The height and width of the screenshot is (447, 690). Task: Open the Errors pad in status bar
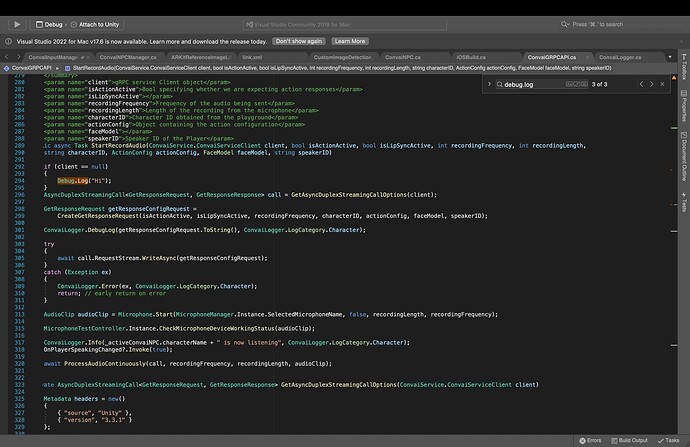590,440
